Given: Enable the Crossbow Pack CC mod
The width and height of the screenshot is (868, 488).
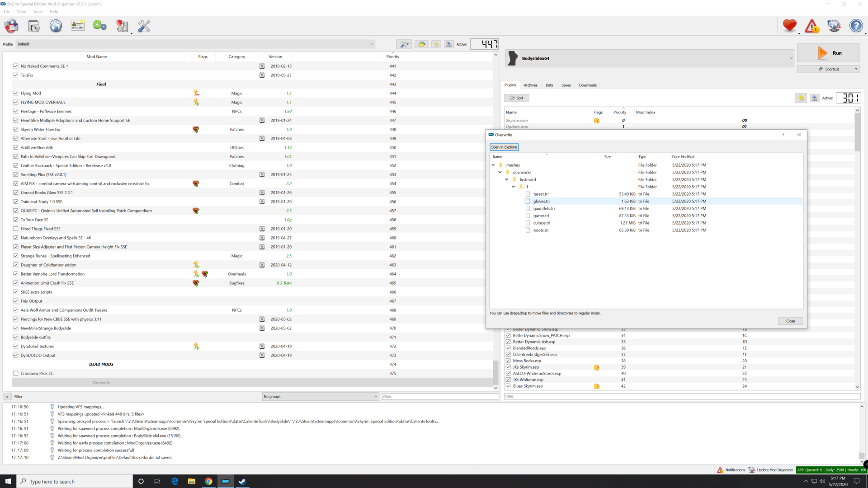Looking at the screenshot, I should tap(16, 373).
